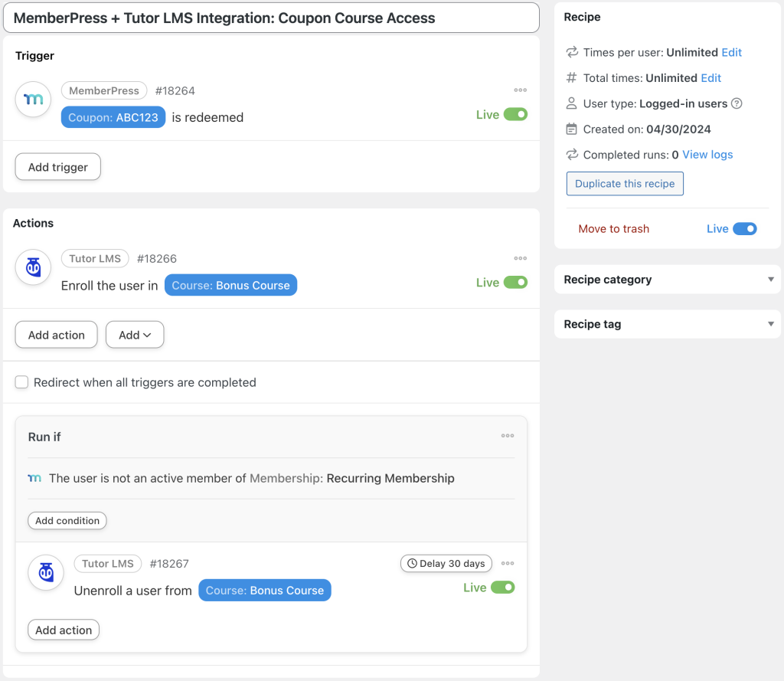The height and width of the screenshot is (681, 784).
Task: Click the Tutor LMS icon beside the enroll action
Action: [x=32, y=267]
